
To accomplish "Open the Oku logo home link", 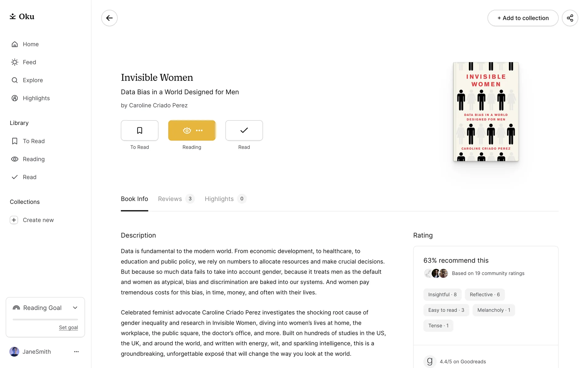I will pyautogui.click(x=22, y=17).
